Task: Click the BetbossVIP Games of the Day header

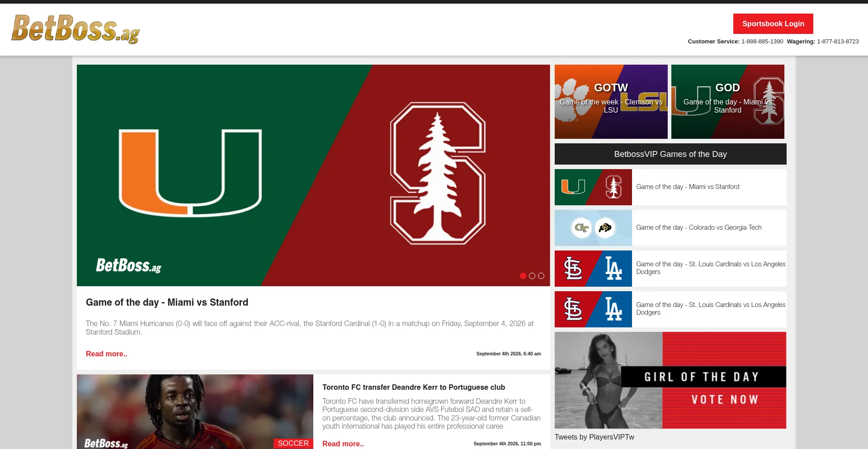Action: [670, 154]
